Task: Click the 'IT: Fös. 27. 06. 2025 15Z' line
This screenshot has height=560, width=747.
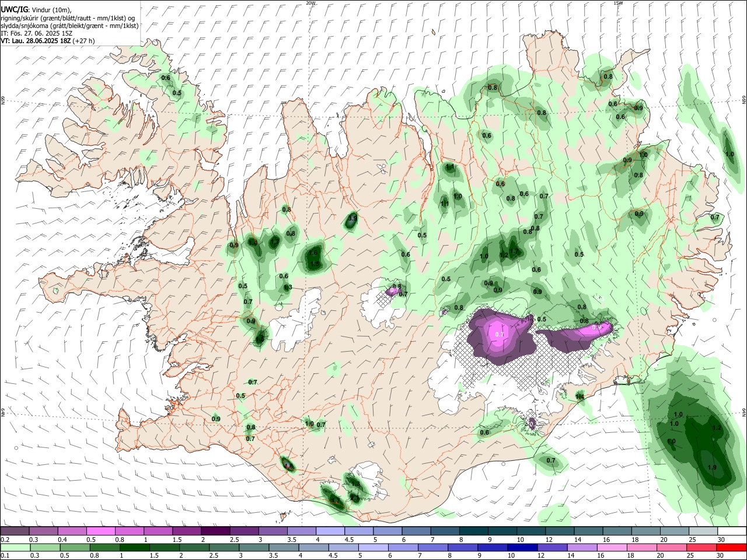Action: point(36,33)
